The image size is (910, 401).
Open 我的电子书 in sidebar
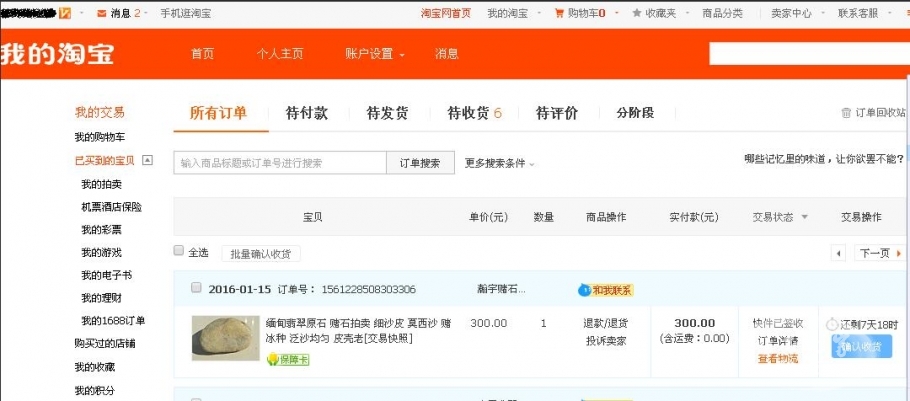[x=107, y=275]
